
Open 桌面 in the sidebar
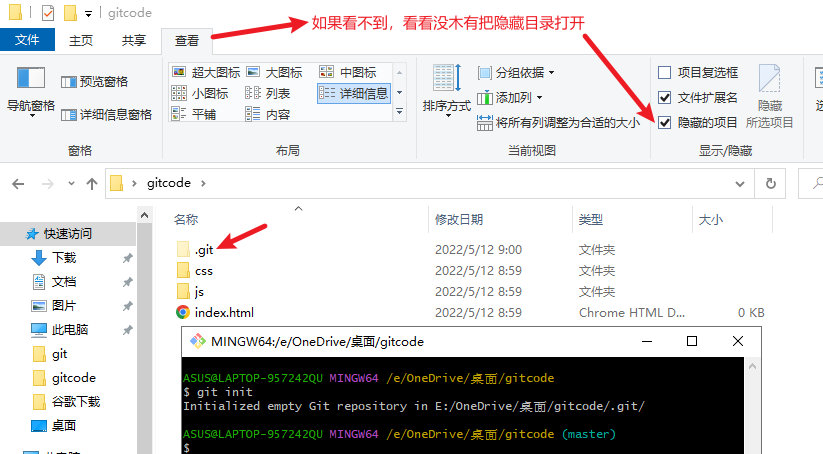[x=64, y=426]
